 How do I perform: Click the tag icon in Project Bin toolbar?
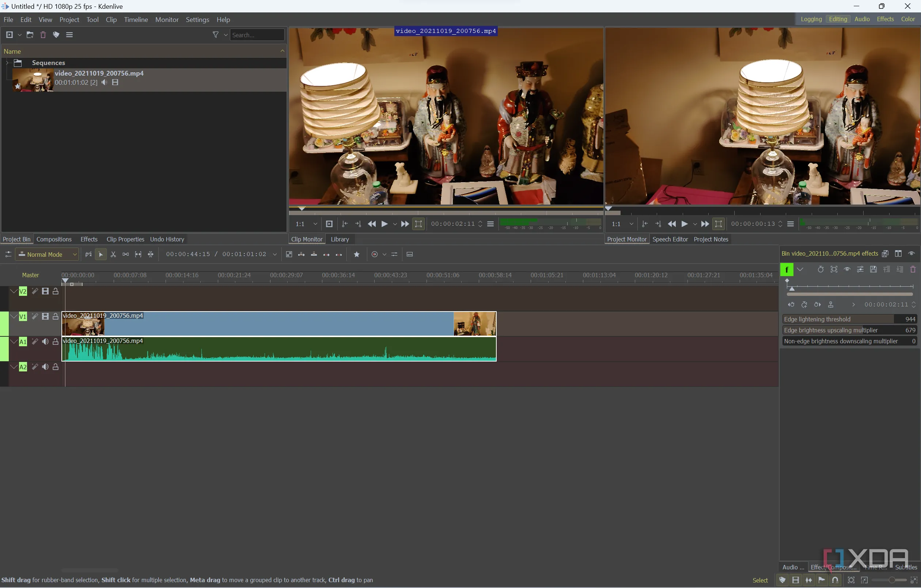point(56,35)
